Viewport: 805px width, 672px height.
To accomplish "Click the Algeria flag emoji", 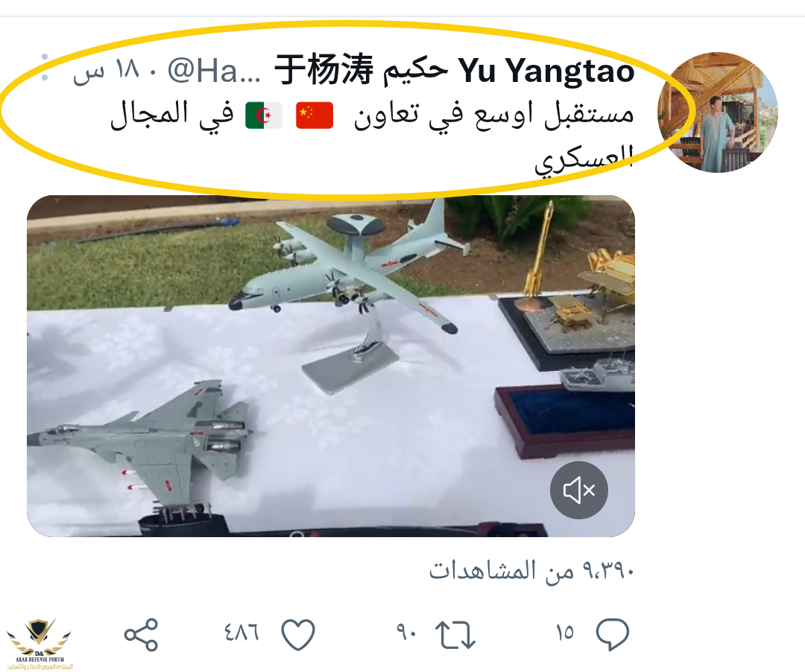I will point(263,115).
